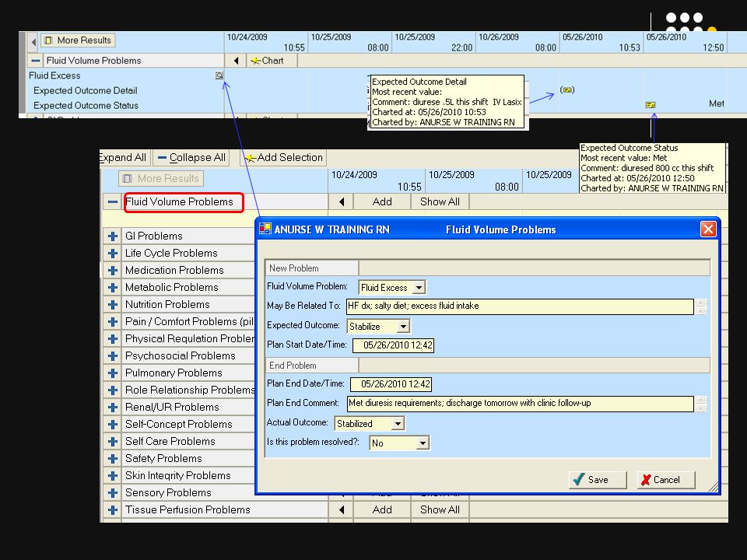Click the Plan End Comment field scrollbar
747x560 pixels.
[700, 404]
